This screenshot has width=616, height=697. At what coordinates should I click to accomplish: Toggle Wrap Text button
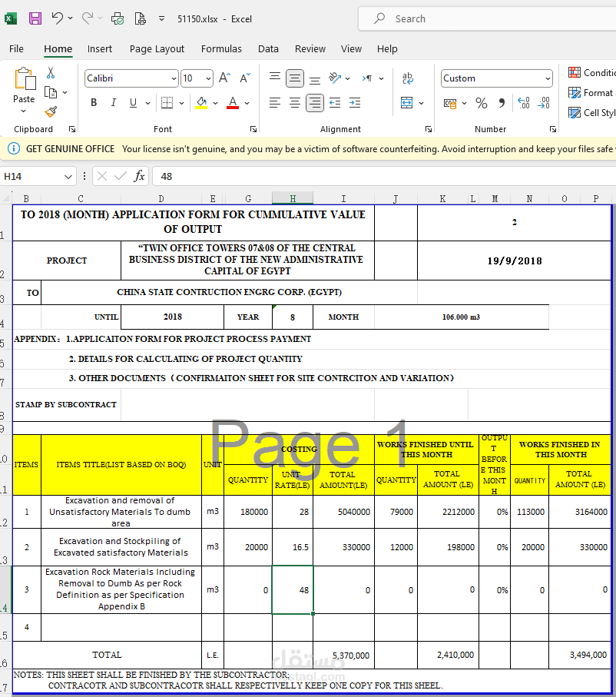[408, 78]
